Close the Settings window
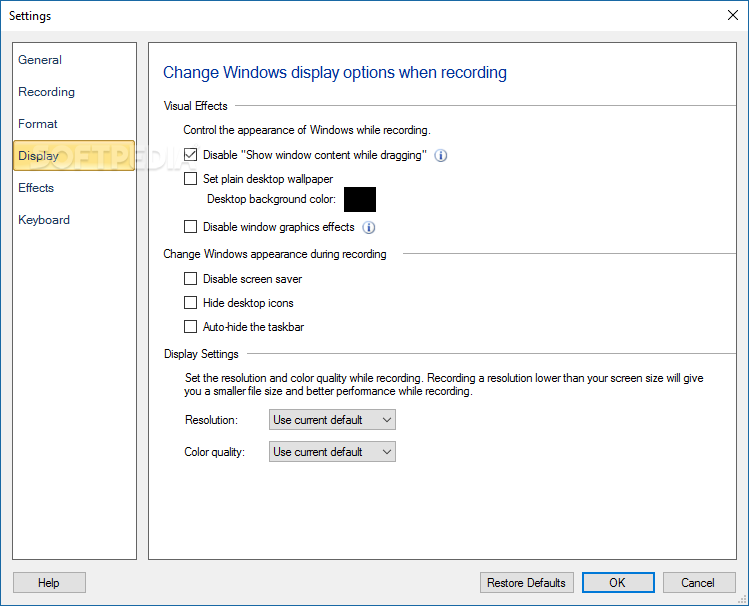Screen dimensions: 749x606 [733, 15]
